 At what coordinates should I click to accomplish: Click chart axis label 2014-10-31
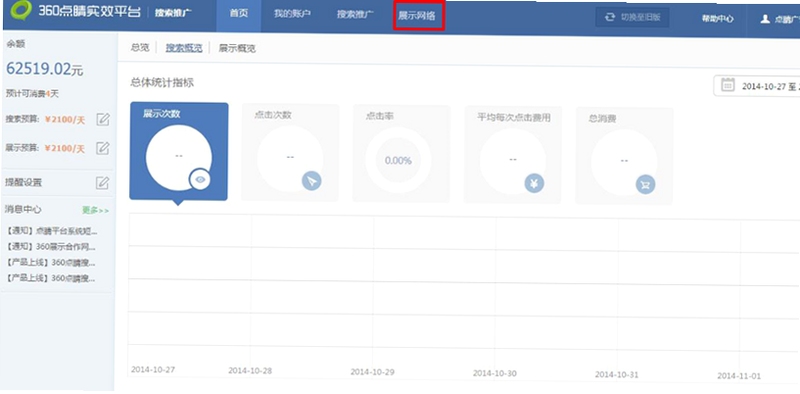pos(616,375)
